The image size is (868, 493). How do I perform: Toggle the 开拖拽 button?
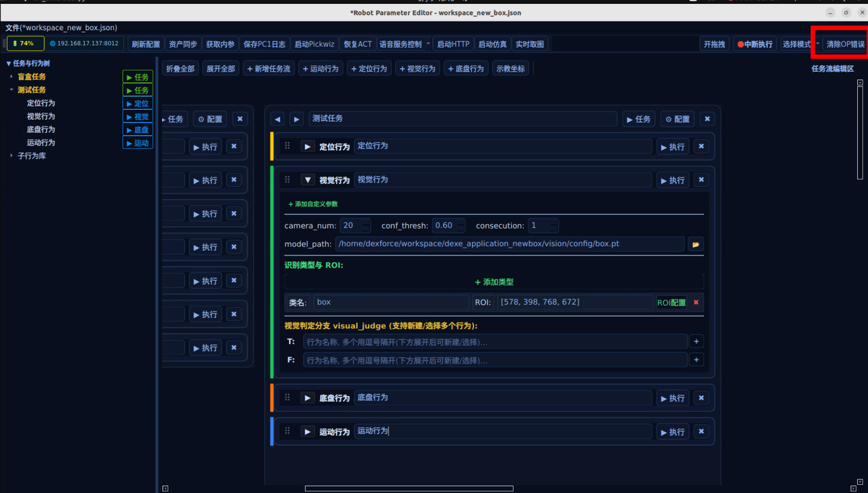coord(715,44)
